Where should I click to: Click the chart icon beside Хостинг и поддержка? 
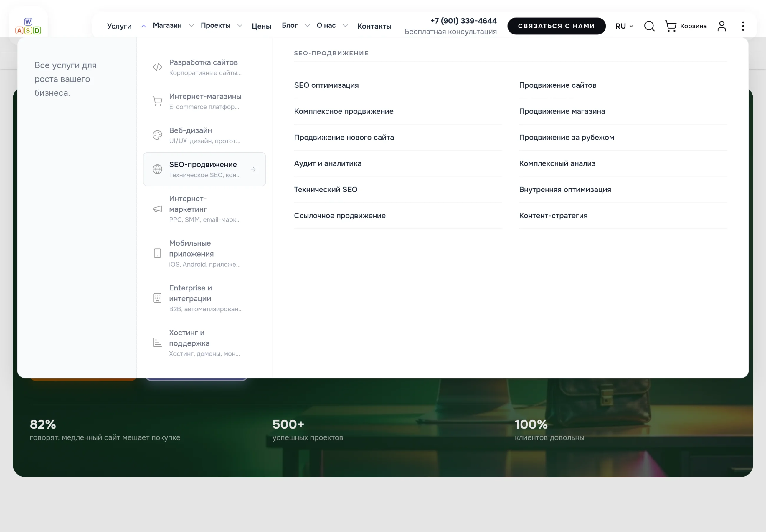[157, 343]
